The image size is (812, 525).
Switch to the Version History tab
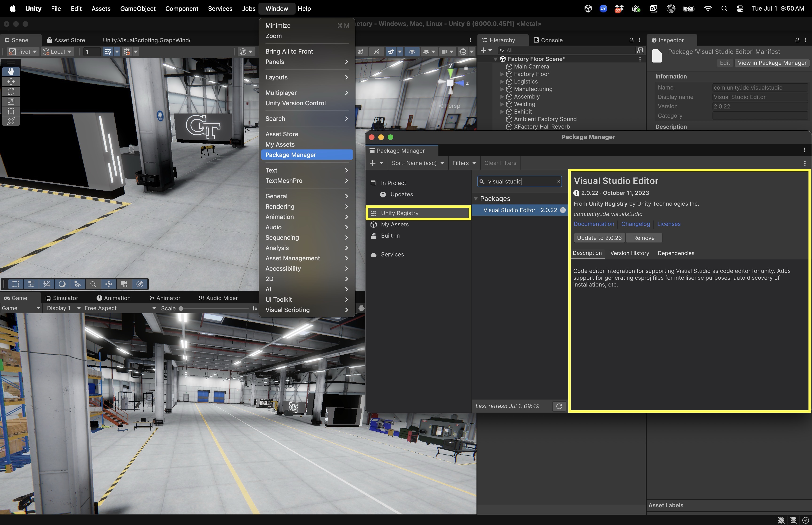pos(629,253)
